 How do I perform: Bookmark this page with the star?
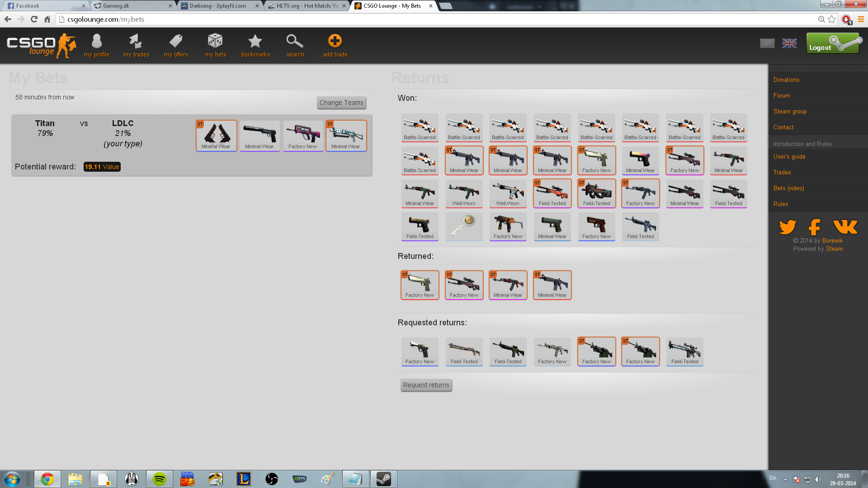832,19
